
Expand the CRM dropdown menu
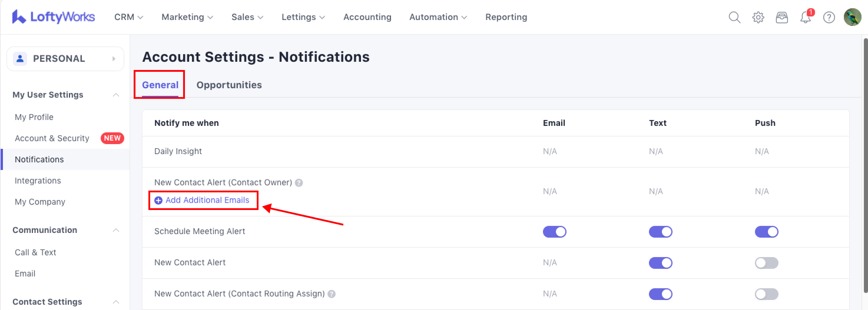pos(128,17)
